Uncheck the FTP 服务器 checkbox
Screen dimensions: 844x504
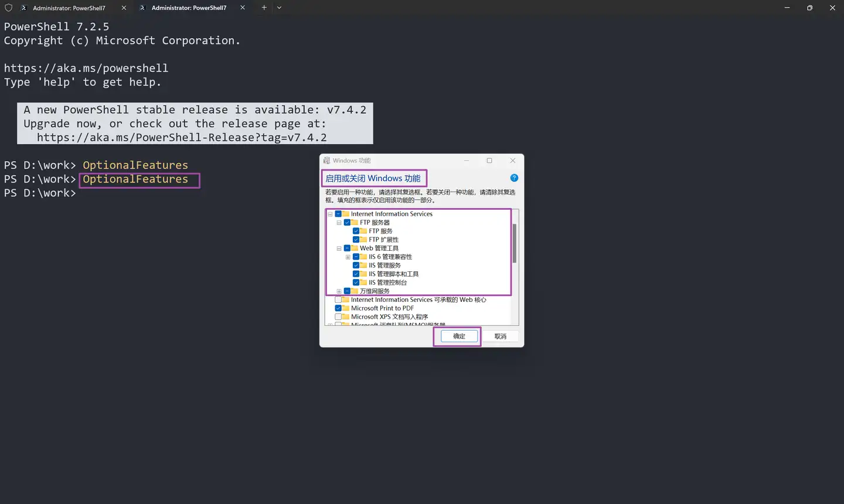click(x=347, y=223)
